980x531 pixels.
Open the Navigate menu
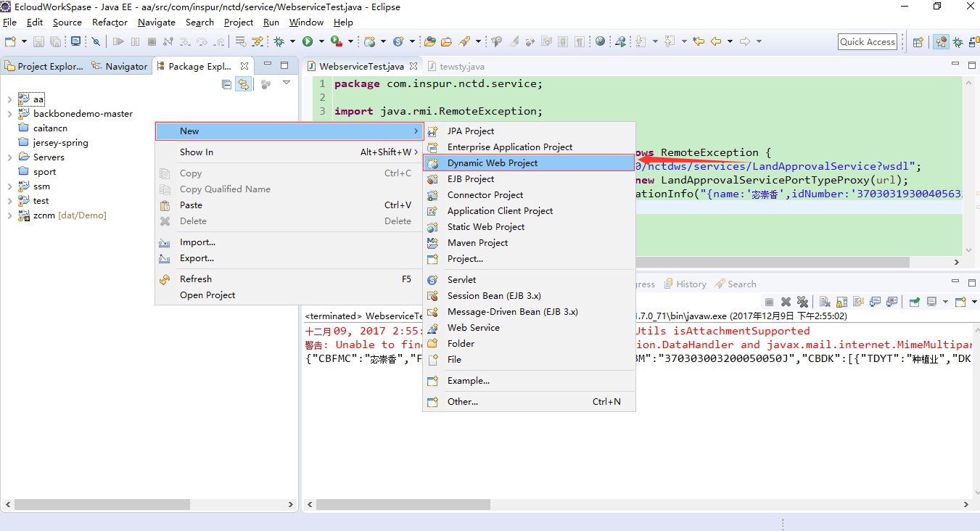[x=157, y=22]
